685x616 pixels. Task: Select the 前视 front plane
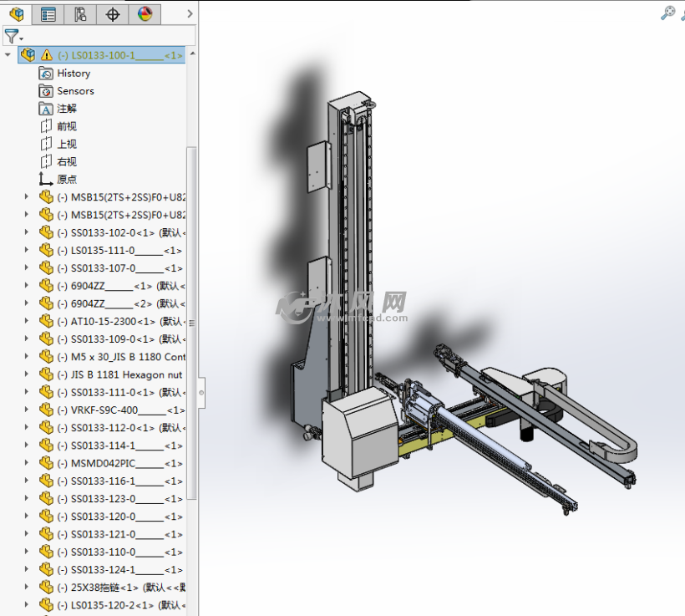click(x=67, y=126)
